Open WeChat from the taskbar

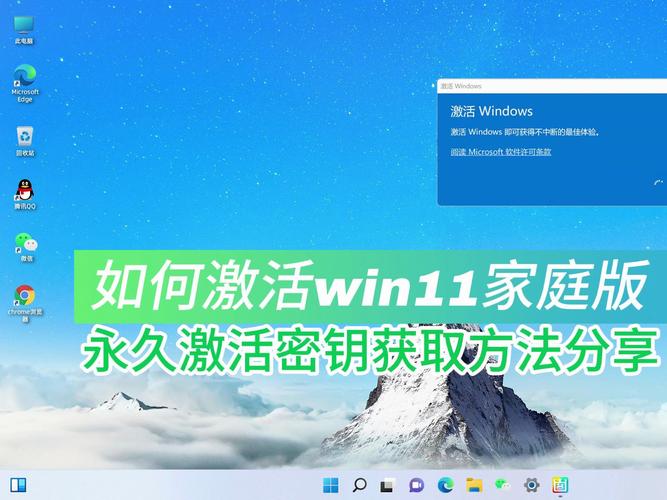click(x=502, y=485)
